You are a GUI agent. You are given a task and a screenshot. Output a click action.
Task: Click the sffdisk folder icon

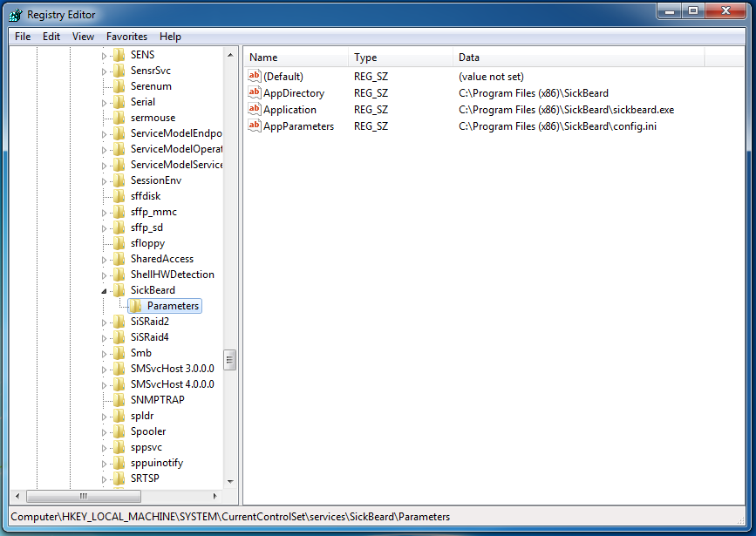[119, 196]
